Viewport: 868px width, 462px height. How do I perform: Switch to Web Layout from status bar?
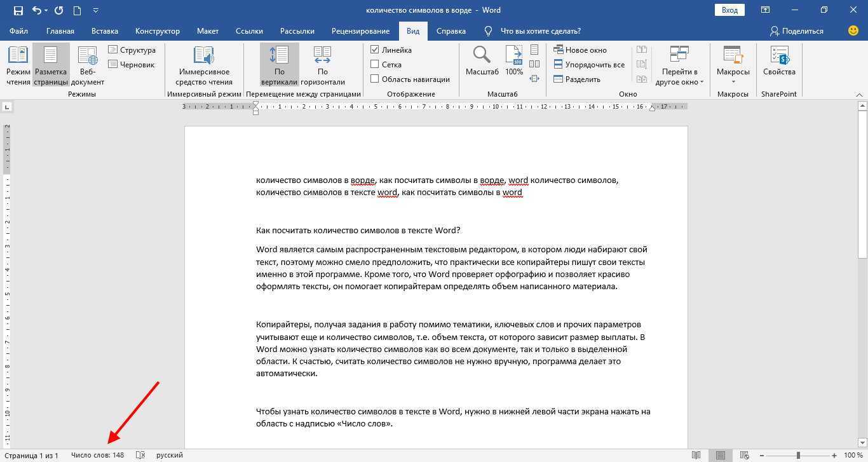pyautogui.click(x=744, y=455)
